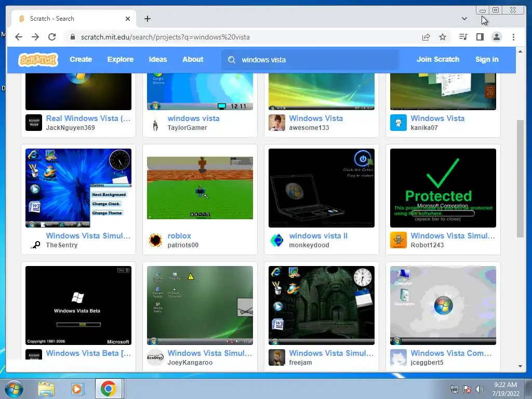Bookmark this page with star icon

tap(443, 37)
